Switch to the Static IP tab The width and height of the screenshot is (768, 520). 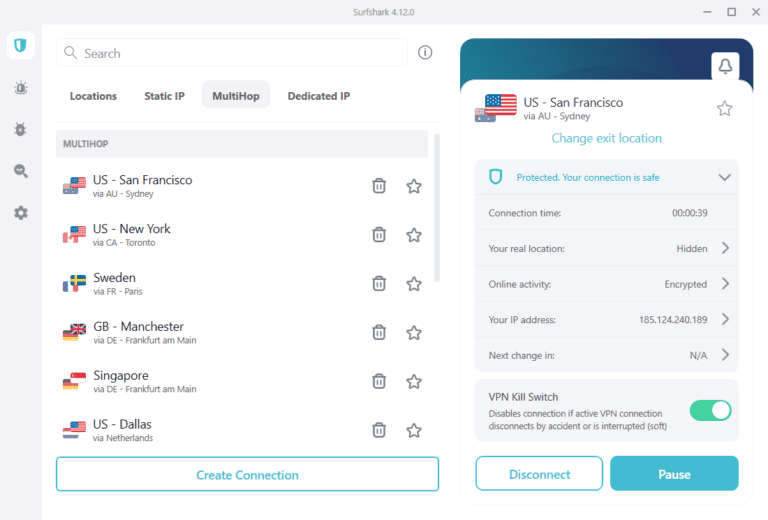[165, 96]
